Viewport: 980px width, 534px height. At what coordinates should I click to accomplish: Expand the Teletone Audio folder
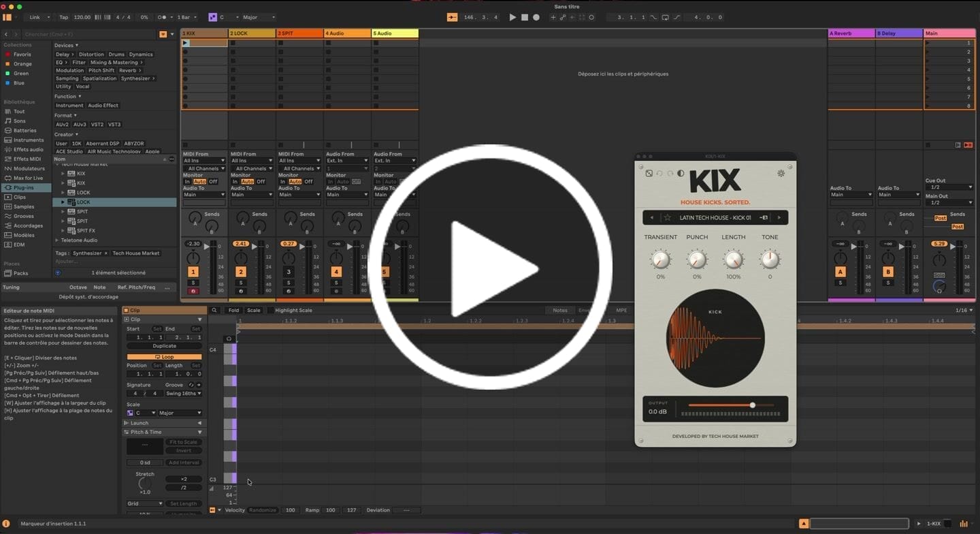pos(57,240)
